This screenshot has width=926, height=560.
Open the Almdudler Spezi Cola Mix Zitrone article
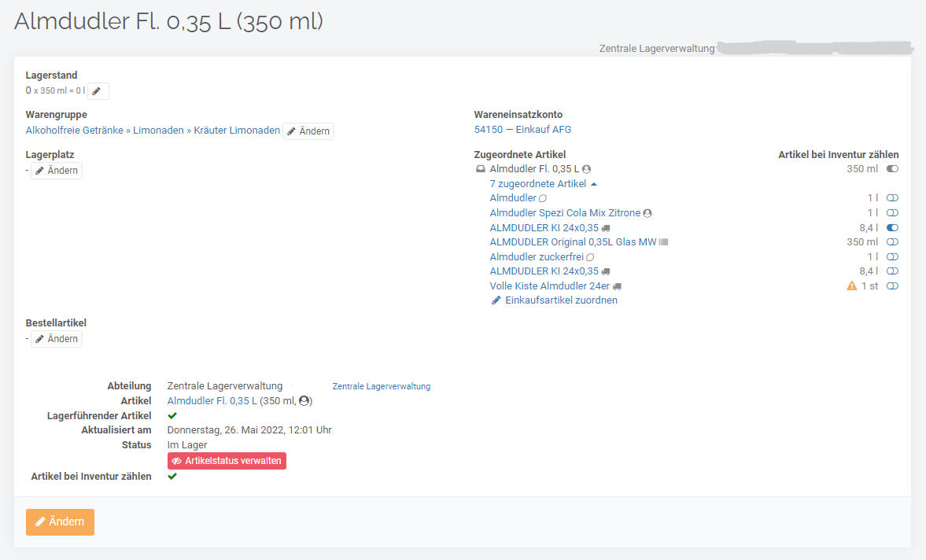pyautogui.click(x=565, y=212)
